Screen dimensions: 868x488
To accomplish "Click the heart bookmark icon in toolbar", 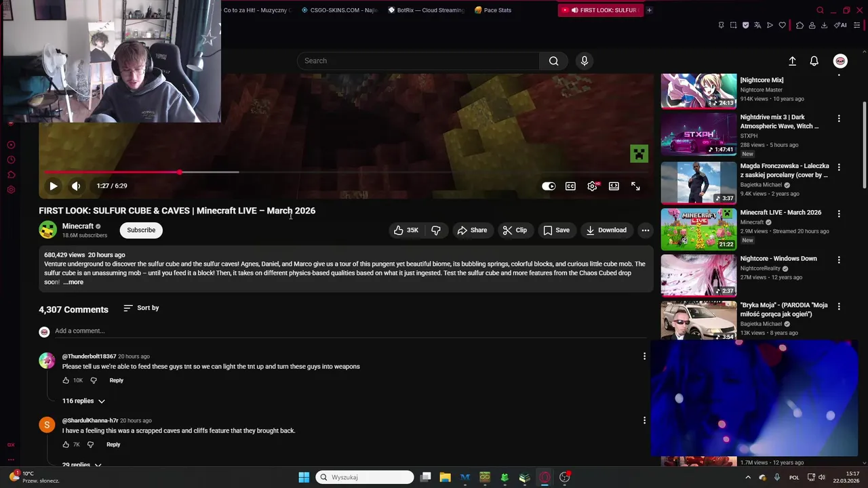I will coord(782,25).
